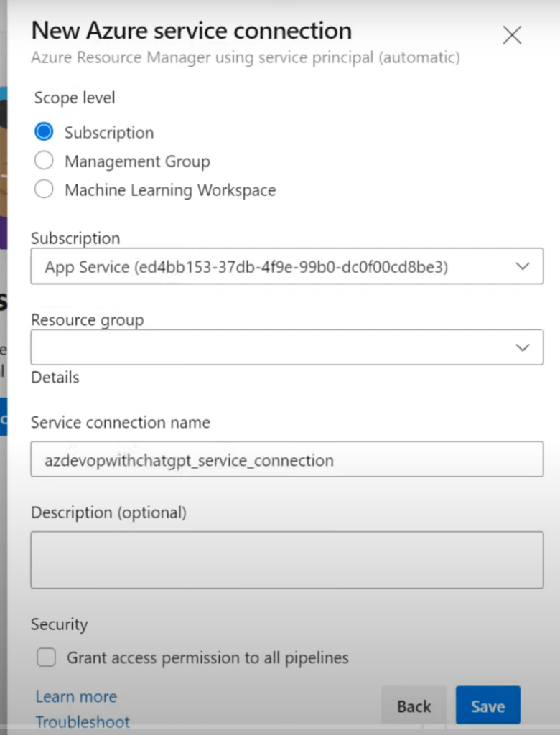Focus the Description (optional) text box
This screenshot has height=735, width=560.
286,560
